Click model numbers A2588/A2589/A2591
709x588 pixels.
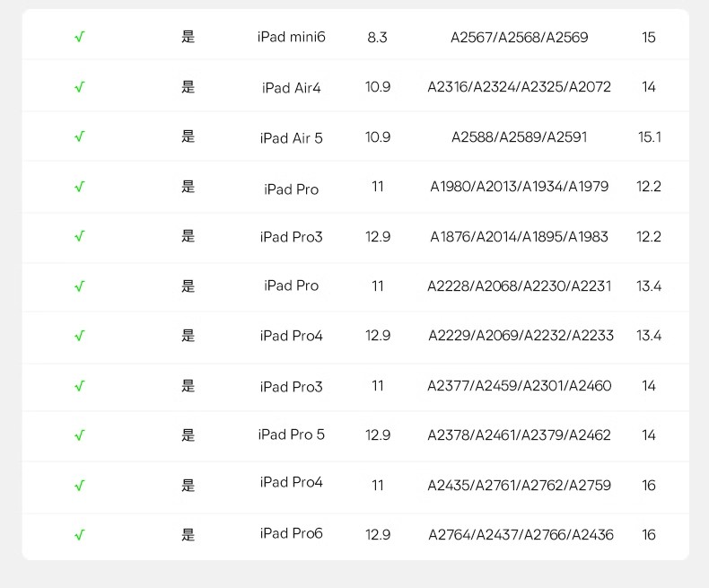[x=519, y=136]
